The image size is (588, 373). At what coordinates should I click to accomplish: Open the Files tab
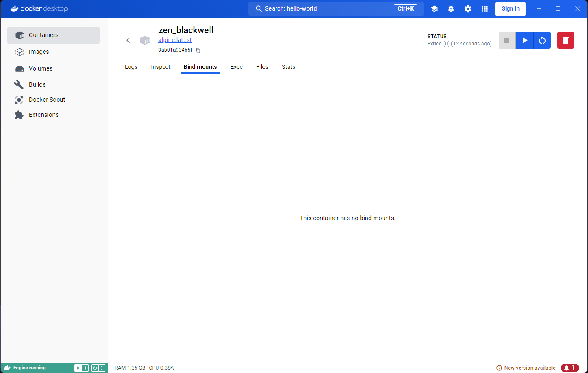click(262, 67)
